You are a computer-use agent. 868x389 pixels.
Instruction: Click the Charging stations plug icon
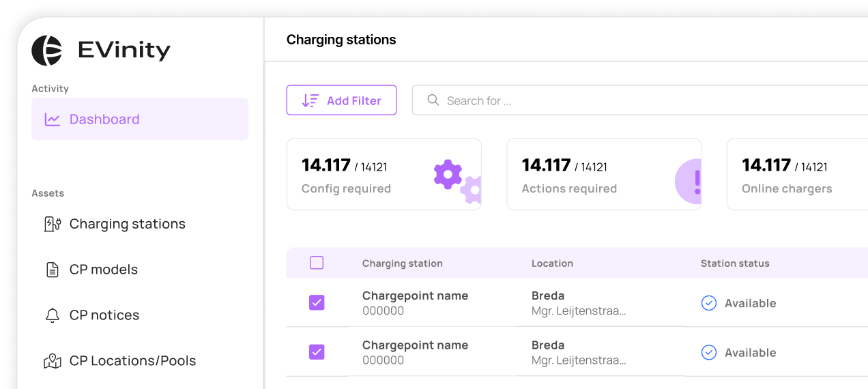click(x=53, y=224)
